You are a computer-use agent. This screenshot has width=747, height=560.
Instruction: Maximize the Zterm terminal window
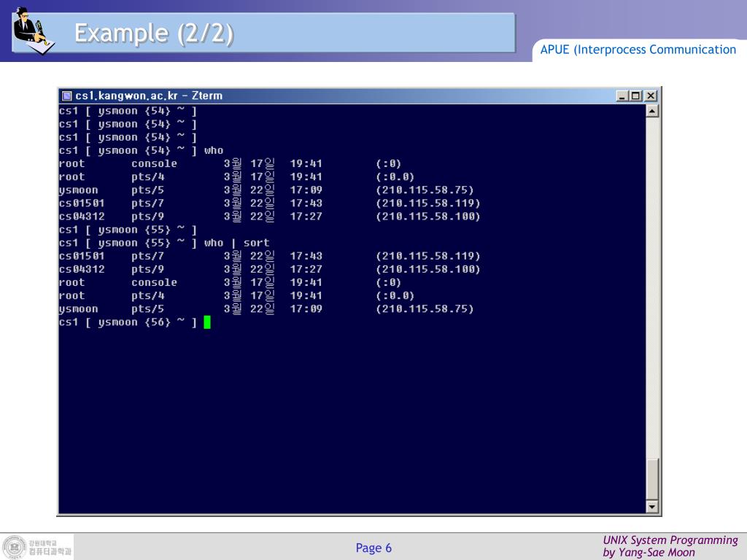coord(635,96)
